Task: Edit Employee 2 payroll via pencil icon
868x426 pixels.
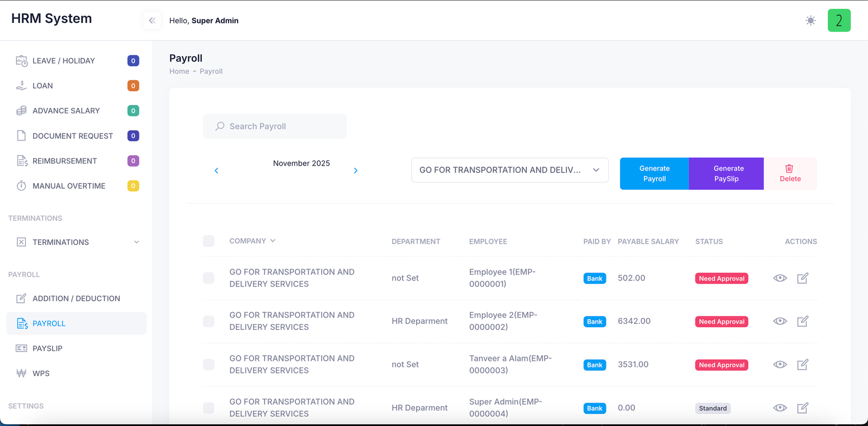Action: [802, 321]
